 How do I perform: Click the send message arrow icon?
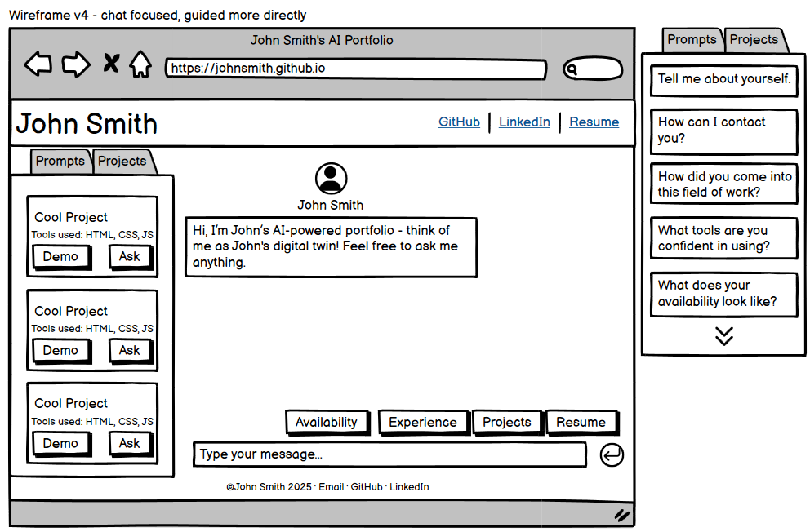point(612,455)
